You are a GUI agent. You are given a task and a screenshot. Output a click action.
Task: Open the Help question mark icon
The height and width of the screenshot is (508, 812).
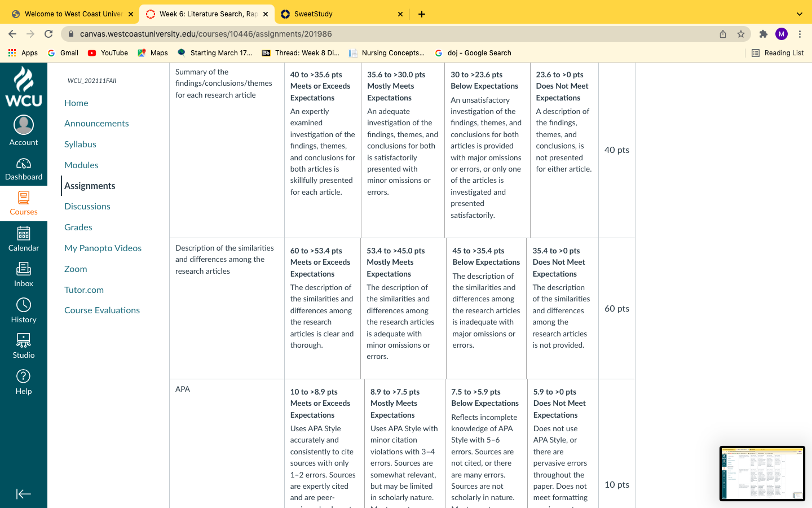24,376
